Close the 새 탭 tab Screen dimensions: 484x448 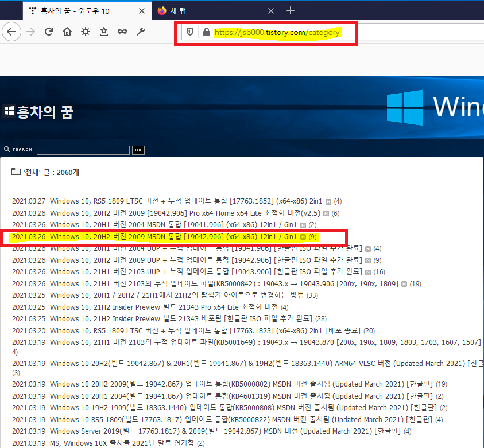click(270, 11)
